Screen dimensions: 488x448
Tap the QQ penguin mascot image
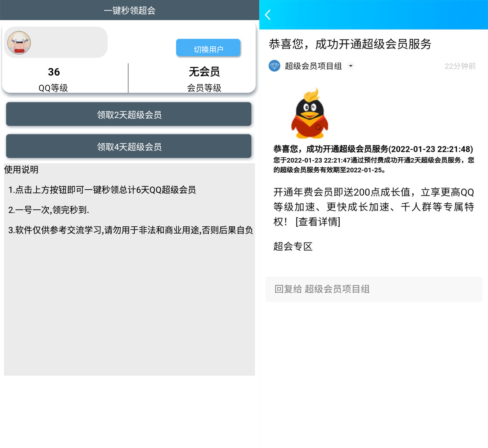tap(309, 114)
